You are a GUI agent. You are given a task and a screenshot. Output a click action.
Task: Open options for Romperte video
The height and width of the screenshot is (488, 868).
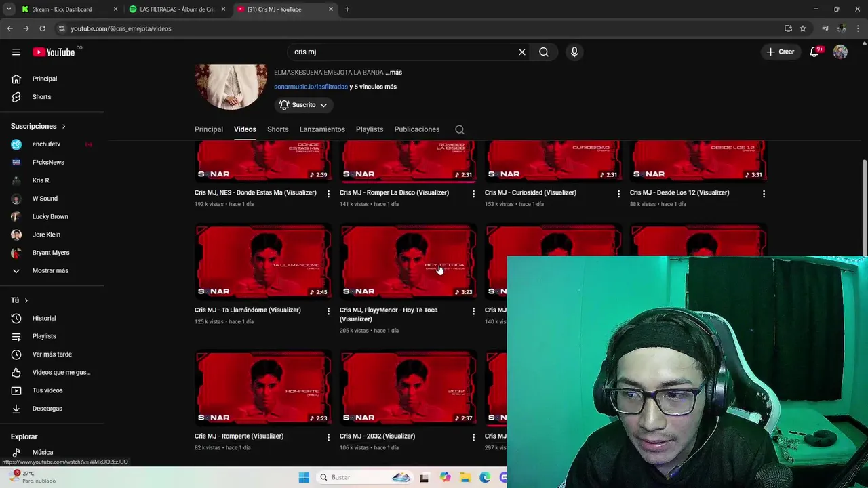[329, 437]
